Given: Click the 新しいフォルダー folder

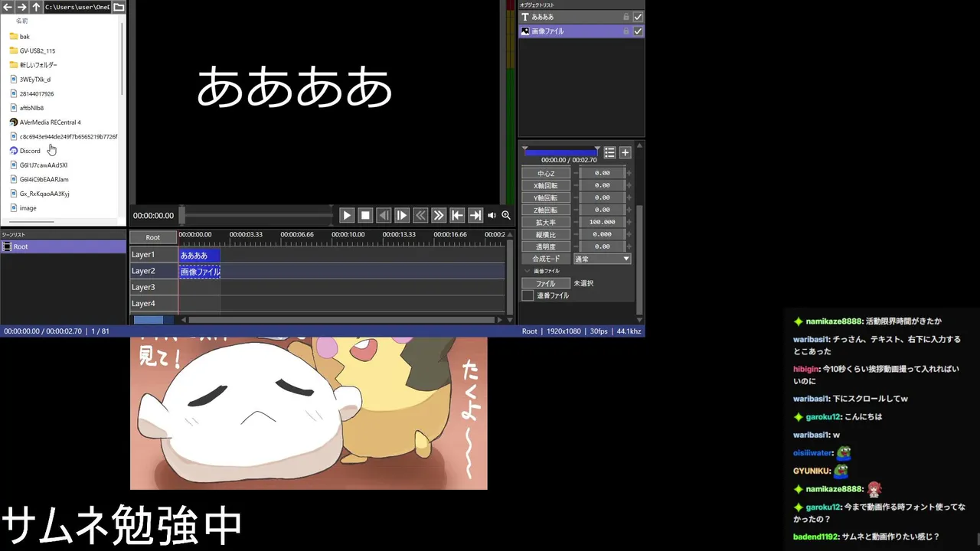Looking at the screenshot, I should coord(33,65).
